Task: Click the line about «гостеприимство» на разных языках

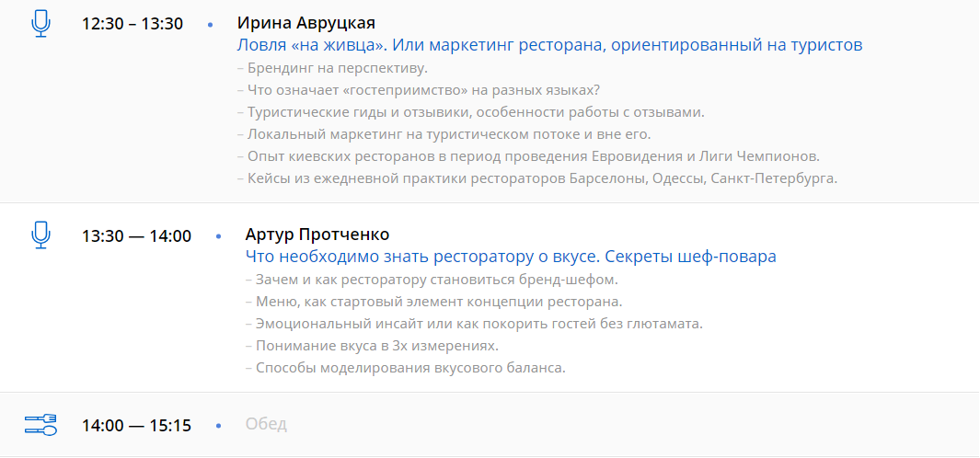Action: coord(419,90)
